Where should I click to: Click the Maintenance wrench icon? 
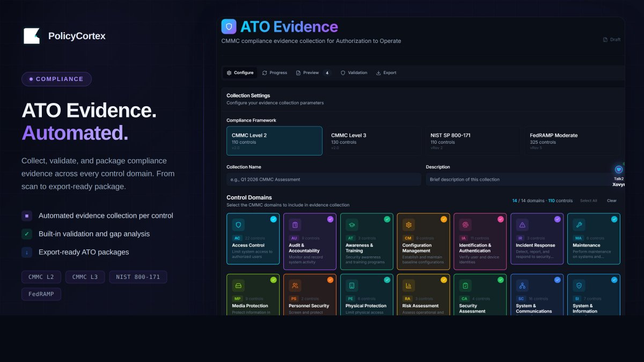tap(580, 225)
